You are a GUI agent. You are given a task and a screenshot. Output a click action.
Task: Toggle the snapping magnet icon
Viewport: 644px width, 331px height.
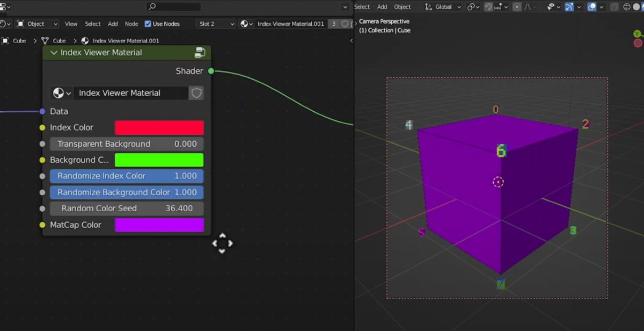488,7
